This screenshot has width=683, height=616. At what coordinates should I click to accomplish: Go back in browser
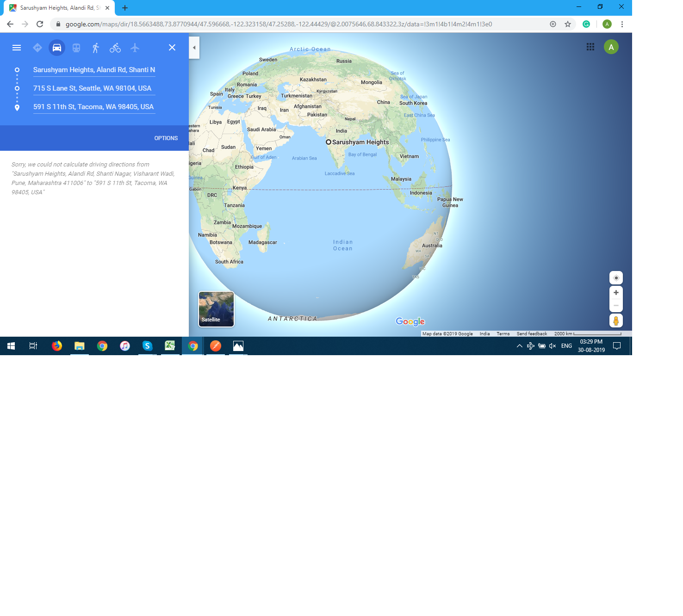pyautogui.click(x=10, y=24)
